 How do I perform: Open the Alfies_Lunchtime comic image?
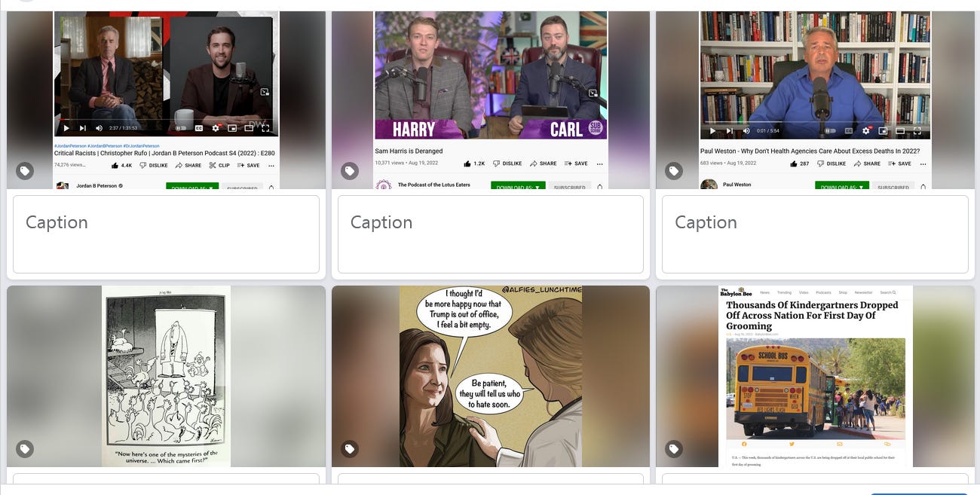pyautogui.click(x=491, y=376)
